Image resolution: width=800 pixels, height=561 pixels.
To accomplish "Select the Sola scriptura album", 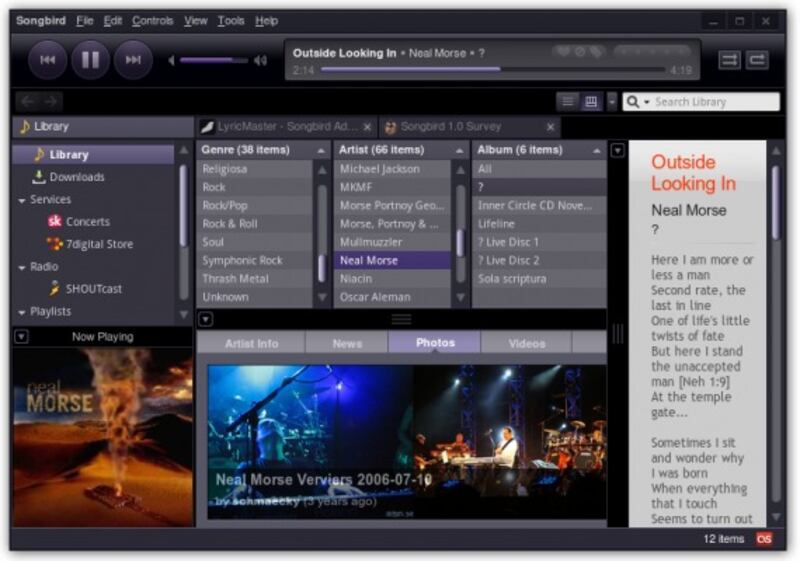I will click(x=511, y=279).
